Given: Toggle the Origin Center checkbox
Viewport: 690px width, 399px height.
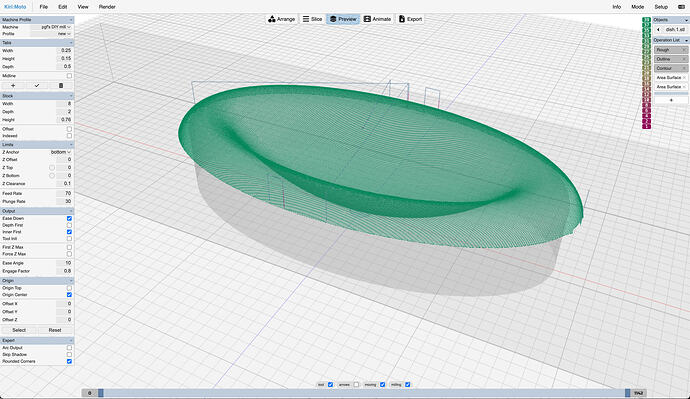Looking at the screenshot, I should (69, 294).
